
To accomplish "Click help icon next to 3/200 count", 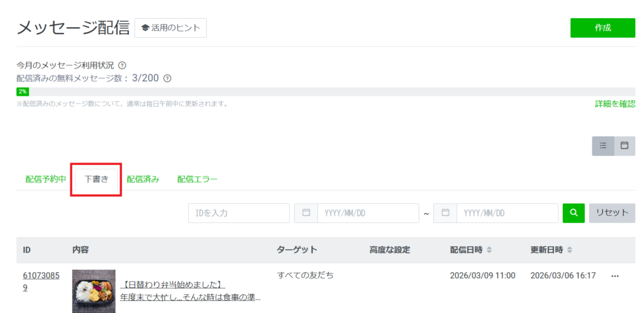I will 167,79.
